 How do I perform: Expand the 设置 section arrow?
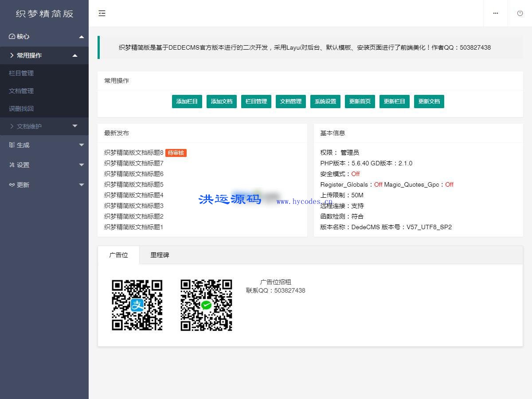(x=82, y=165)
